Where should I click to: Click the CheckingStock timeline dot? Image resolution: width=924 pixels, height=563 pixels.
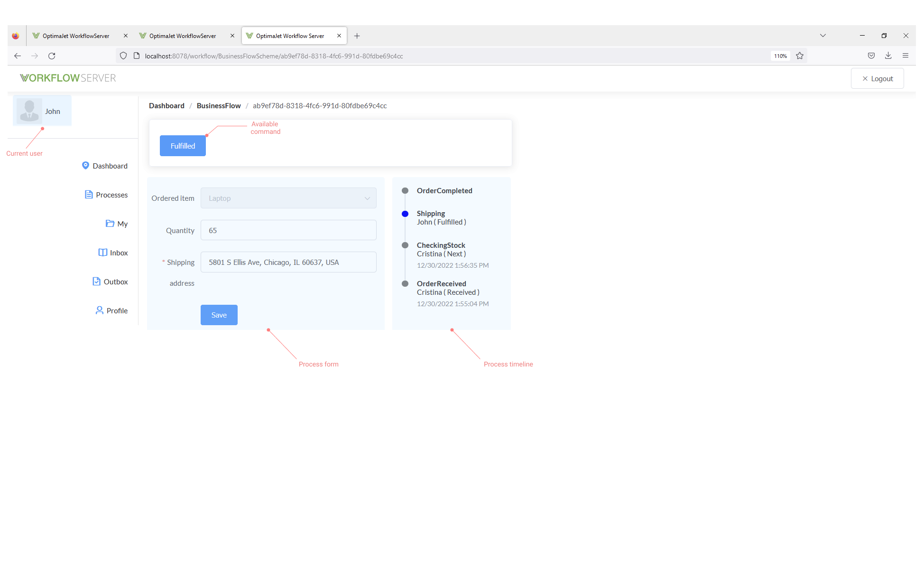405,245
